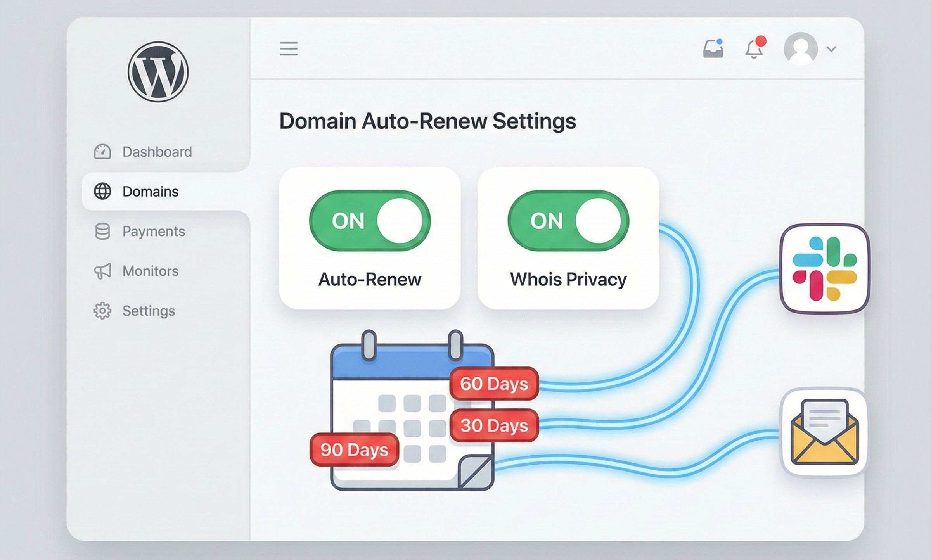This screenshot has height=560, width=931.
Task: Open Settings from the sidebar
Action: [x=149, y=311]
